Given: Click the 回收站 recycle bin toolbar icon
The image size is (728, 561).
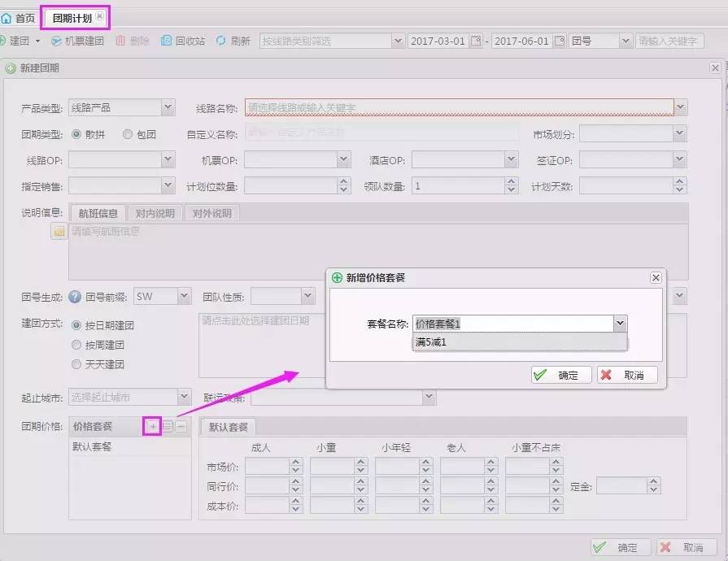Looking at the screenshot, I should tap(167, 41).
